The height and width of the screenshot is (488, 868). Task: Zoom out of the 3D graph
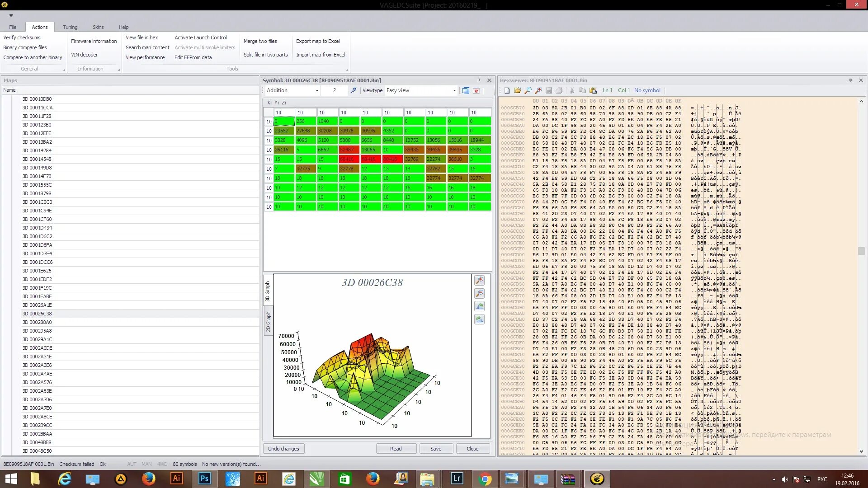479,294
